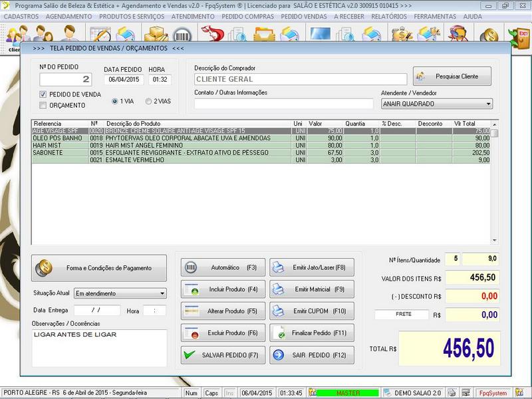
Task: Select the 2 VIAS radio option
Action: pos(148,101)
